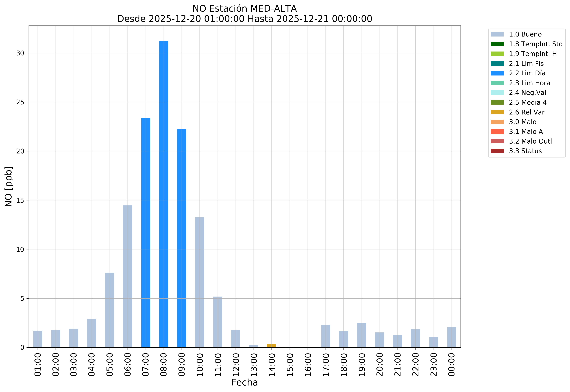Click the 2.2 Lim Día blue swatch
The width and height of the screenshot is (570, 392).
click(497, 73)
